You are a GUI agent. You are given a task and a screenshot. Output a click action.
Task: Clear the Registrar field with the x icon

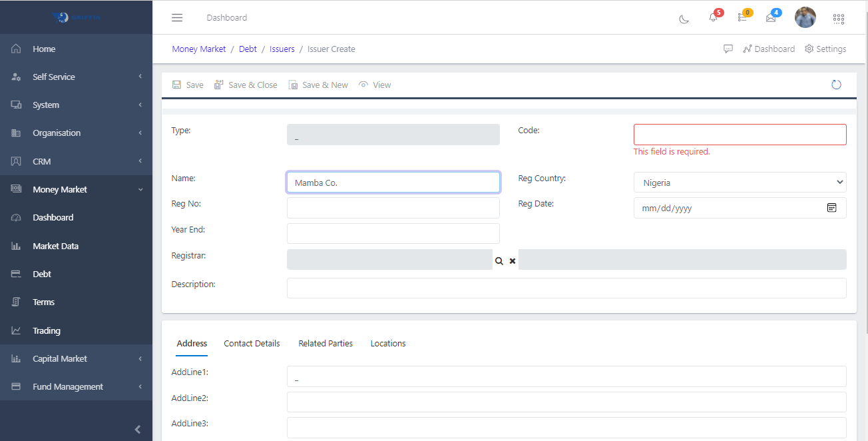click(x=512, y=260)
